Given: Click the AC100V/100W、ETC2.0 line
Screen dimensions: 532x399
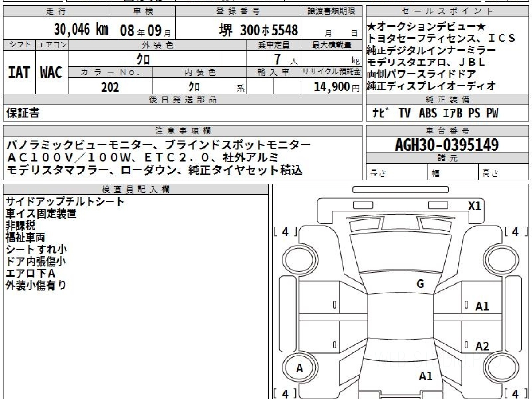Looking at the screenshot, I should click(x=142, y=157).
